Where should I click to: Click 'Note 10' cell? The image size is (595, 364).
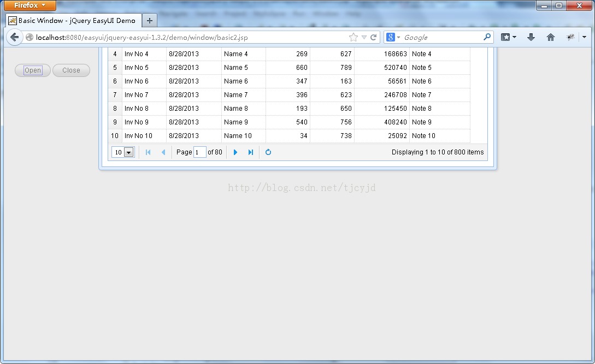tap(440, 136)
